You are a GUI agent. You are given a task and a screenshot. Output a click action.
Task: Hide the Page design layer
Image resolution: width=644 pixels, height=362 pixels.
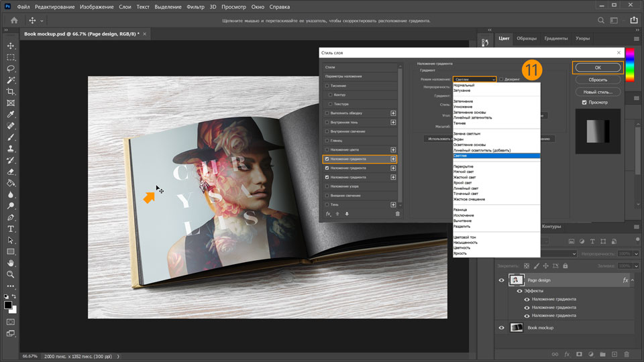coord(501,280)
